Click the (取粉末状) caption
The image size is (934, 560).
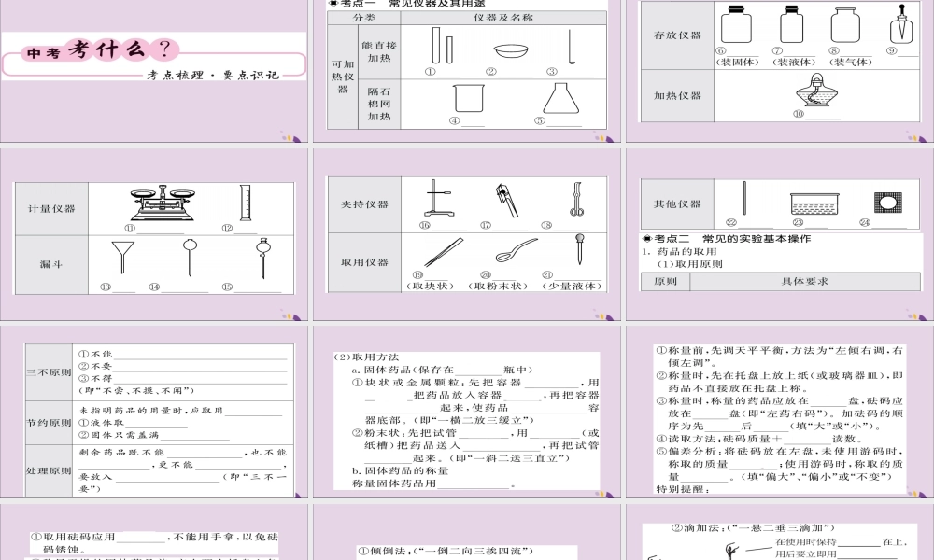tap(498, 286)
